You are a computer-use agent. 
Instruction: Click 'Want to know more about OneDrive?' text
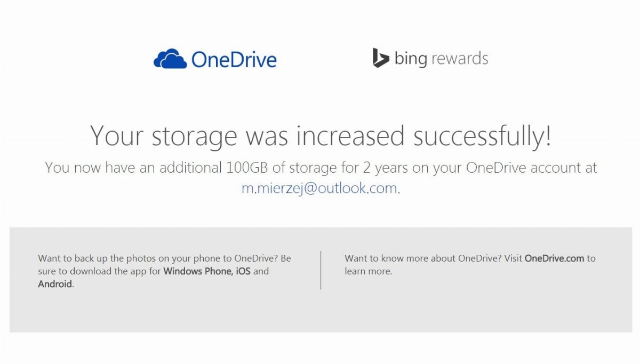433,258
